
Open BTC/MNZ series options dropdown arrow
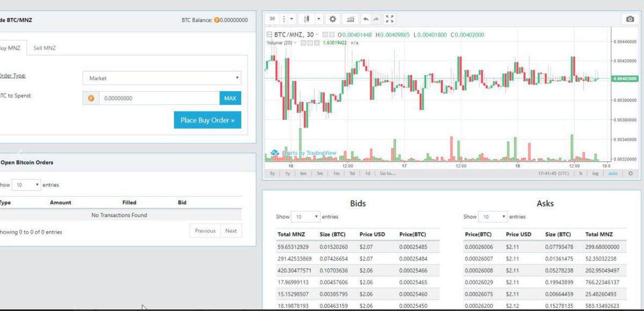[x=317, y=35]
